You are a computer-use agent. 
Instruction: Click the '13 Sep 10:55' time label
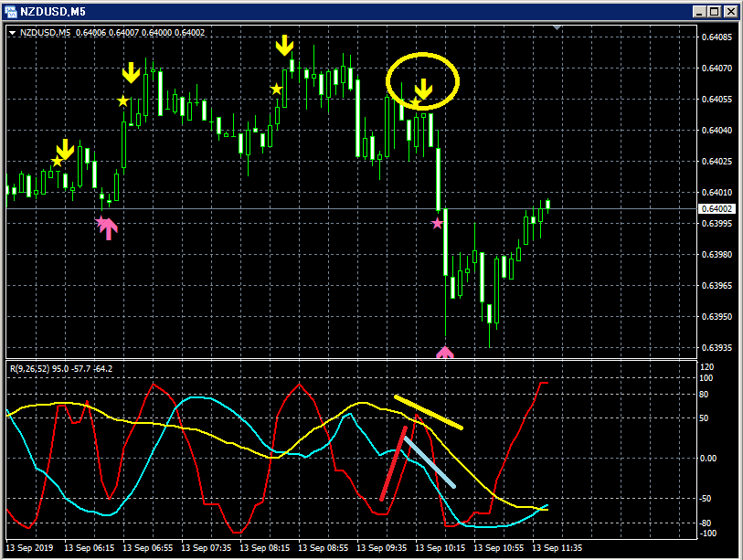pos(499,548)
